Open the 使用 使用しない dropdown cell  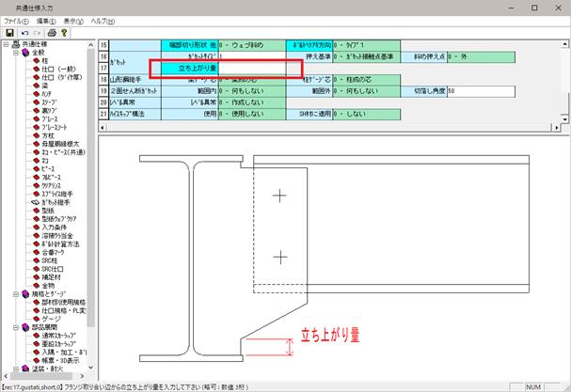pos(252,114)
